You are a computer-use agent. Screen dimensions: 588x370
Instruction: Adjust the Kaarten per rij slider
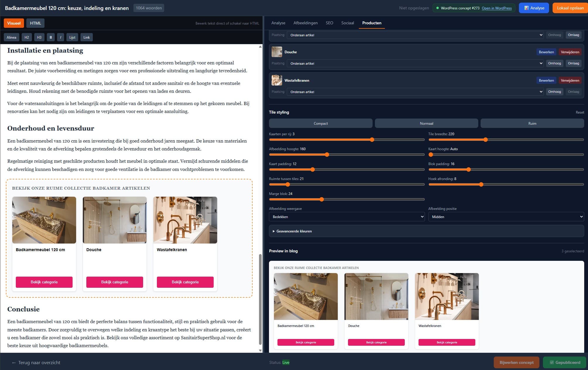347,140
